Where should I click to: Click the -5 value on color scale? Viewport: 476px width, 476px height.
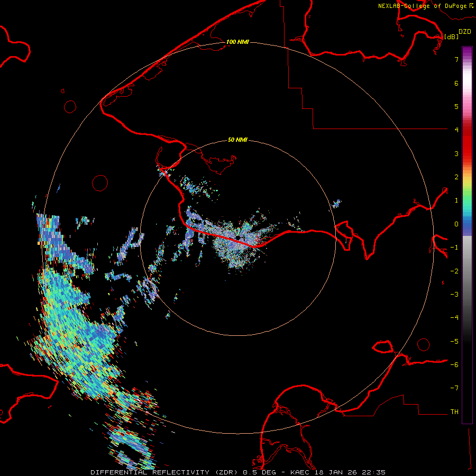tap(454, 342)
